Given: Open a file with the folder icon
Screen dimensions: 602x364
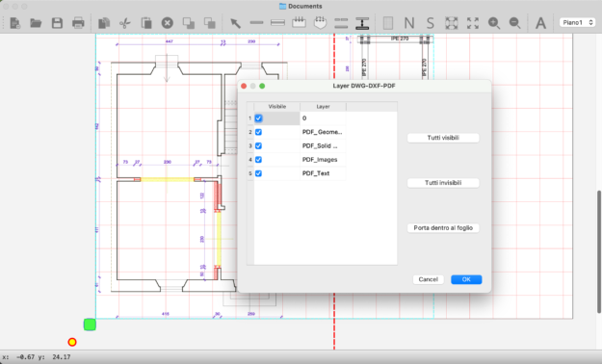Looking at the screenshot, I should (x=36, y=23).
